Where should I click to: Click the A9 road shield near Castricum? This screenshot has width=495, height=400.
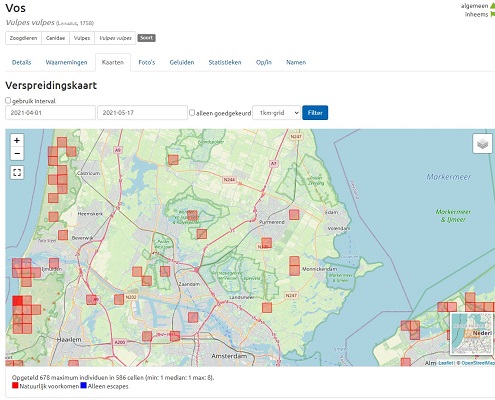pos(118,150)
